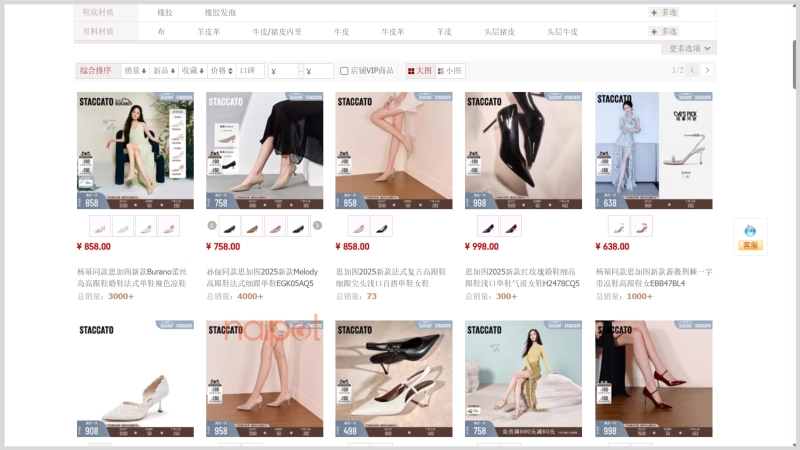Open the ¥758 Melody product image
Viewport: 800px width, 450px height.
tap(264, 151)
